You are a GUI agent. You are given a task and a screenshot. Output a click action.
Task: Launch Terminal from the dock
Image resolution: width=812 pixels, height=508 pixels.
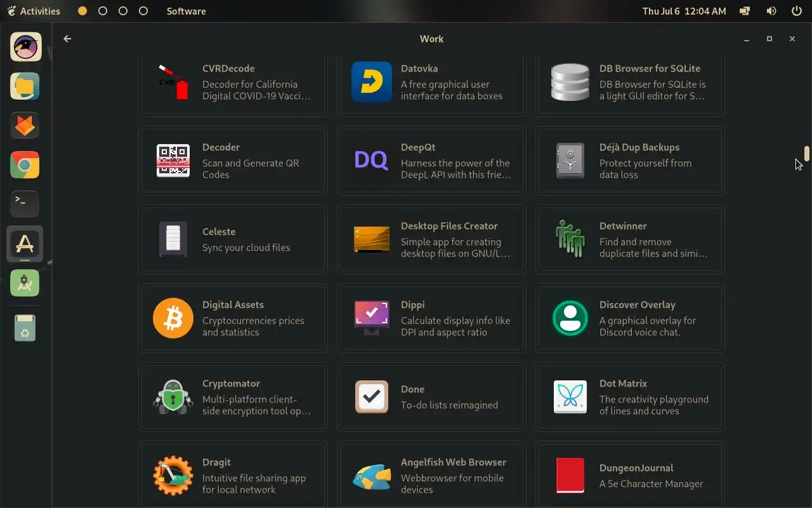point(25,204)
